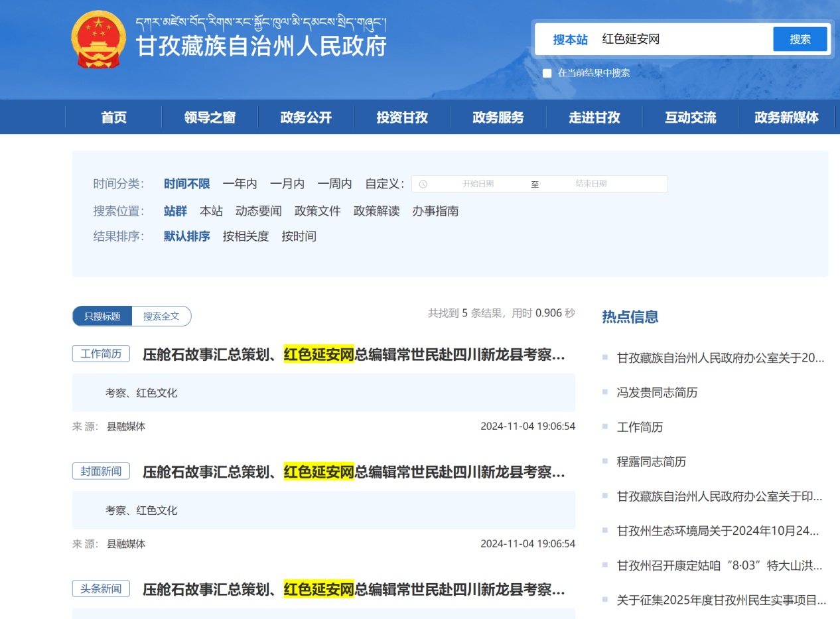The height and width of the screenshot is (619, 840).
Task: Open the 政务服务 navigation item
Action: 498,117
